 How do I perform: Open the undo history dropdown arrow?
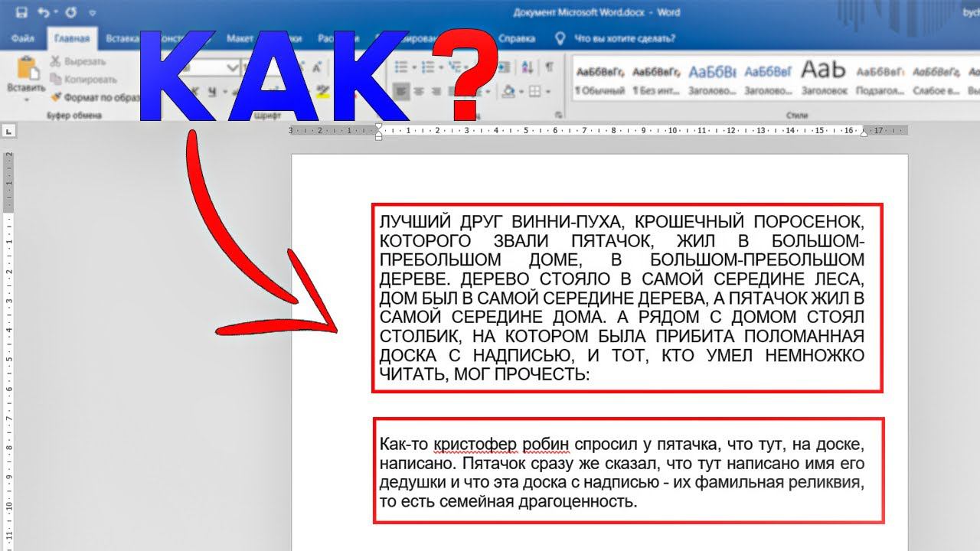pyautogui.click(x=56, y=13)
